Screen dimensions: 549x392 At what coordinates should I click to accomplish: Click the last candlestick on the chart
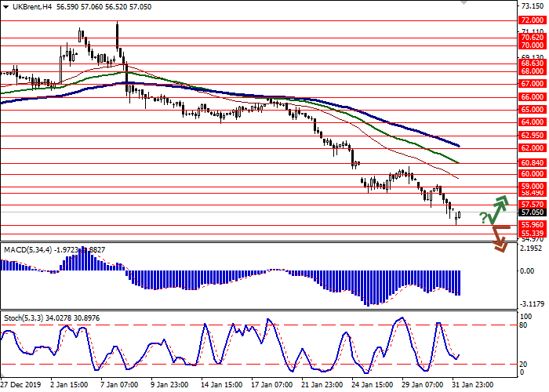(460, 214)
